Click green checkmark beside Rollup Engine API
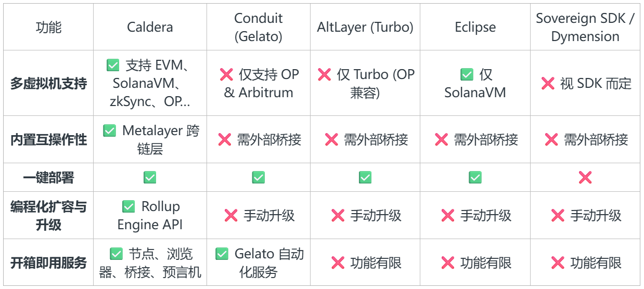This screenshot has height=289, width=644. 128,207
